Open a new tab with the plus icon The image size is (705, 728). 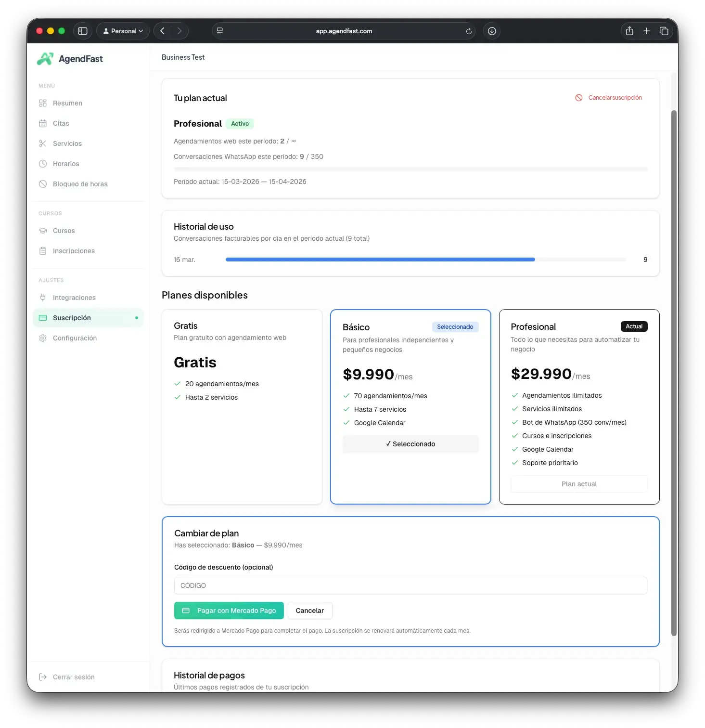pos(646,31)
